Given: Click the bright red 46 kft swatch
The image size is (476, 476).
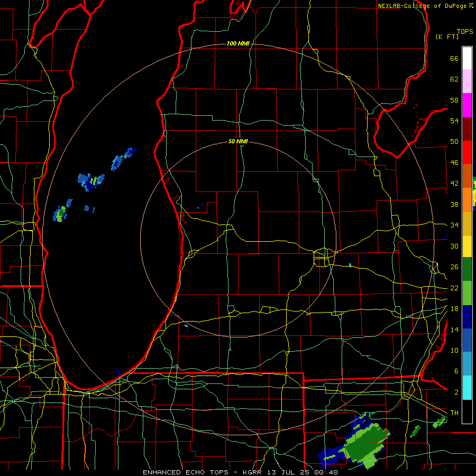Looking at the screenshot, I should click(467, 152).
